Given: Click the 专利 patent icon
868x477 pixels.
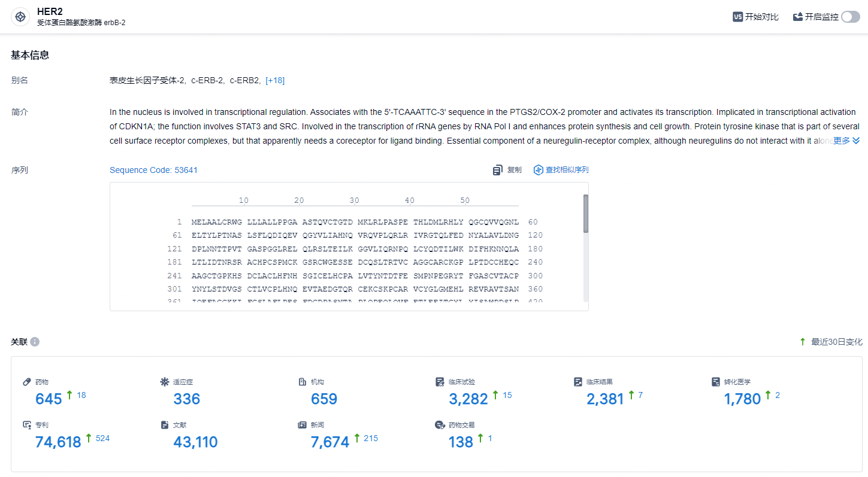Looking at the screenshot, I should (x=26, y=425).
